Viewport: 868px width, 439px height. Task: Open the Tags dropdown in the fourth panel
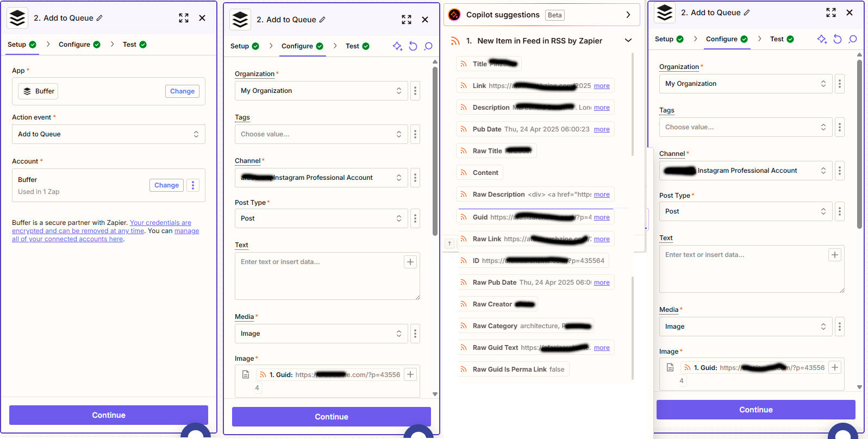point(746,127)
